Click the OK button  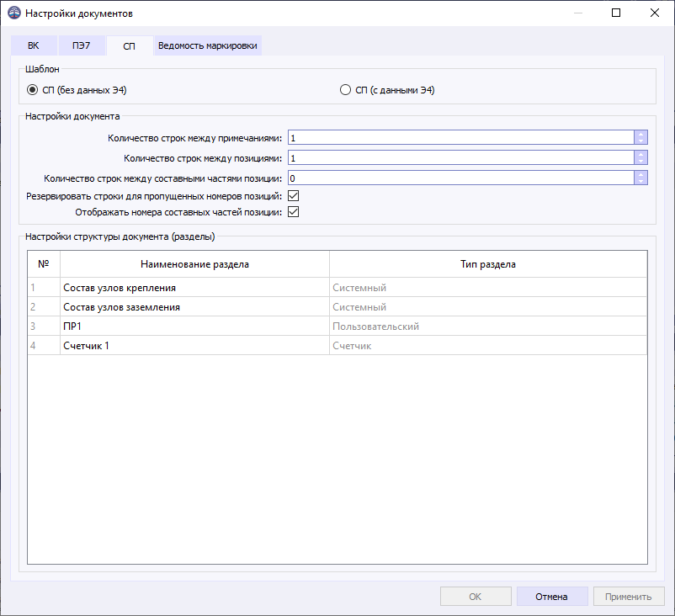[x=476, y=596]
